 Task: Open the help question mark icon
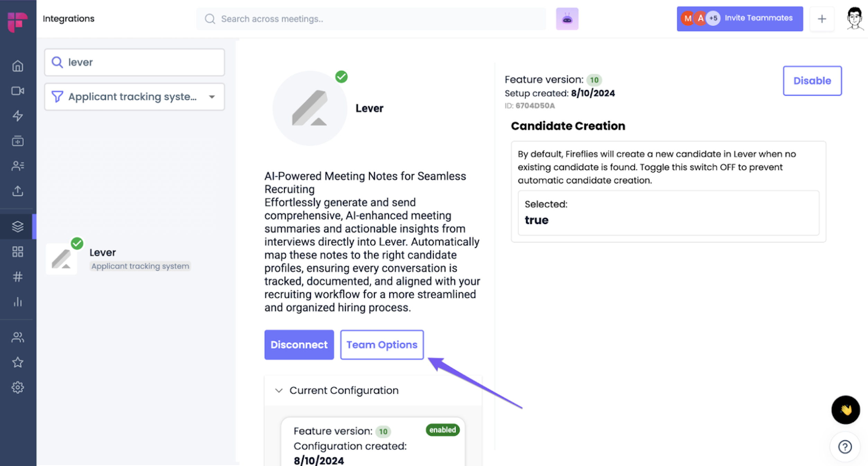pos(845,447)
